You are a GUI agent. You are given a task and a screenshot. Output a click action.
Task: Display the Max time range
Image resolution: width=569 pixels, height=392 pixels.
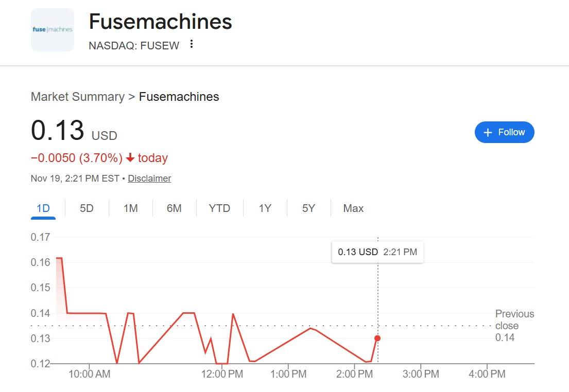[x=353, y=208]
